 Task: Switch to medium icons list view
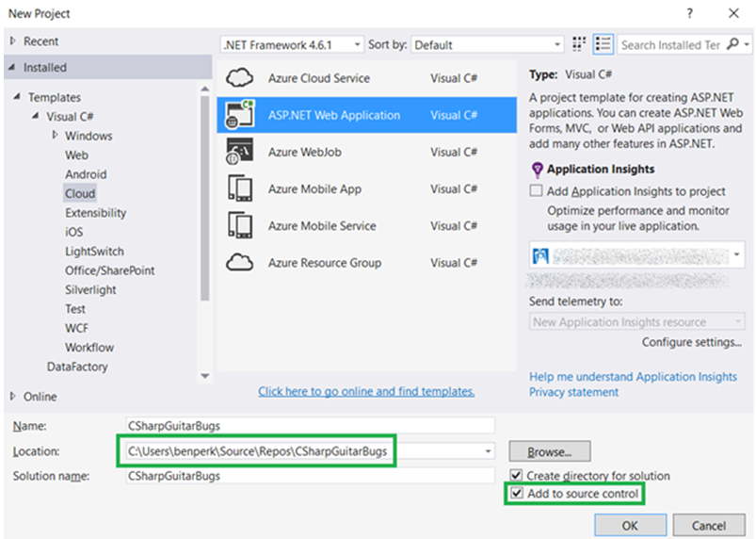[x=603, y=44]
